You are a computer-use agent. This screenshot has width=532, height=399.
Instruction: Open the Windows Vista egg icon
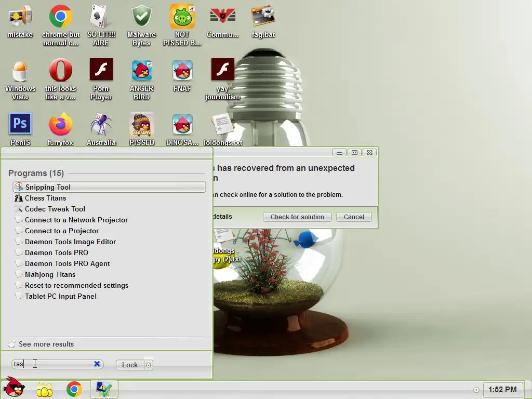point(20,80)
